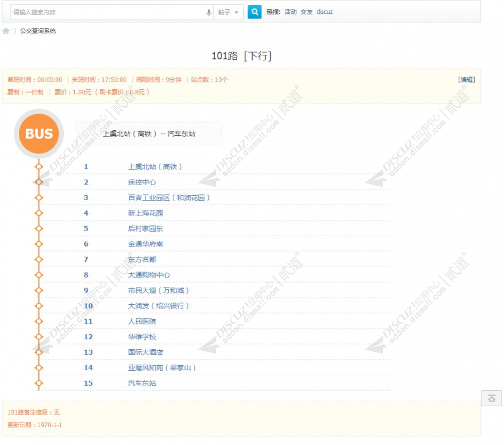Click the diamond marker next to 人民医院
The image size is (504, 445).
pyautogui.click(x=38, y=321)
